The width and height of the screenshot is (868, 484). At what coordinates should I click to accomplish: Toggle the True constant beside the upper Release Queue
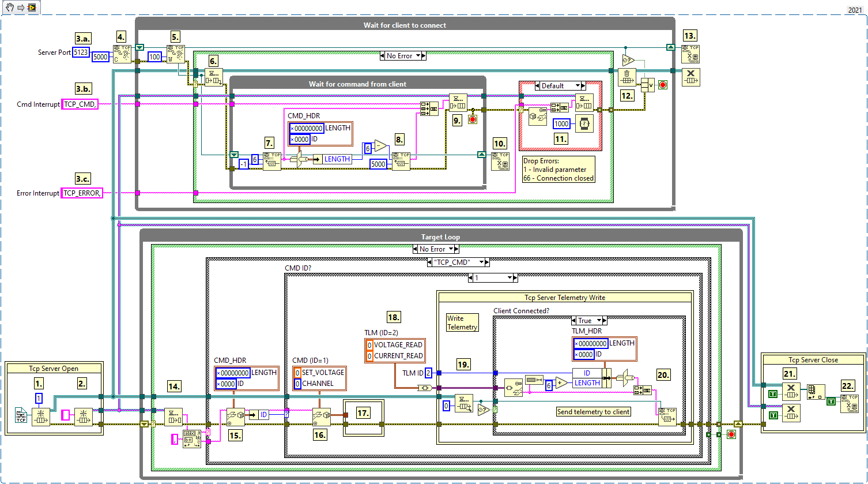[x=772, y=395]
